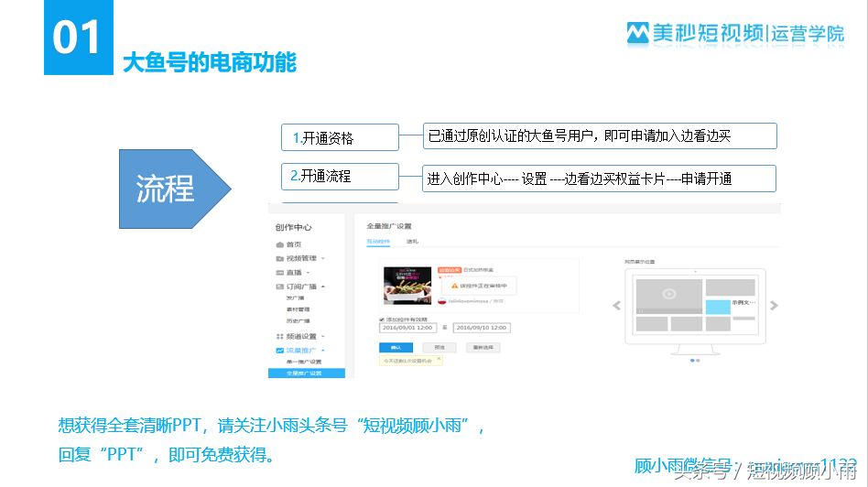Click the 重新选择 button
Image resolution: width=868 pixels, height=487 pixels.
pos(483,348)
